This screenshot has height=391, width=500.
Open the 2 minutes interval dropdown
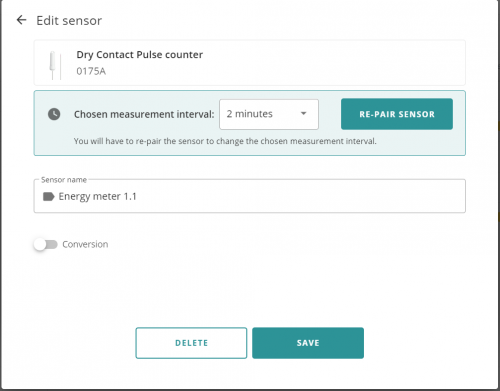[x=269, y=114]
